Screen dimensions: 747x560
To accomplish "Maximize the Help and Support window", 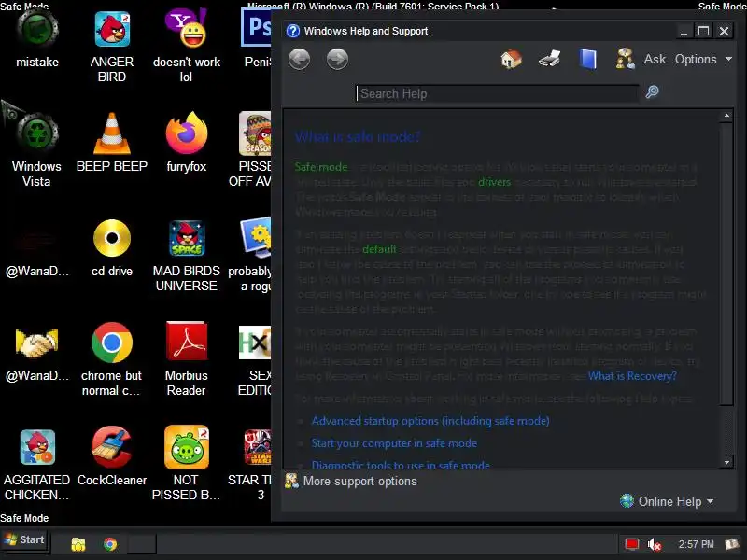I will click(704, 31).
